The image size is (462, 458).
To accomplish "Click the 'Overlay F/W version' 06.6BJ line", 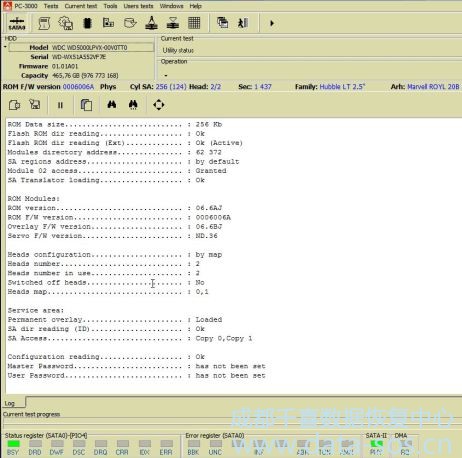I will pos(115,227).
